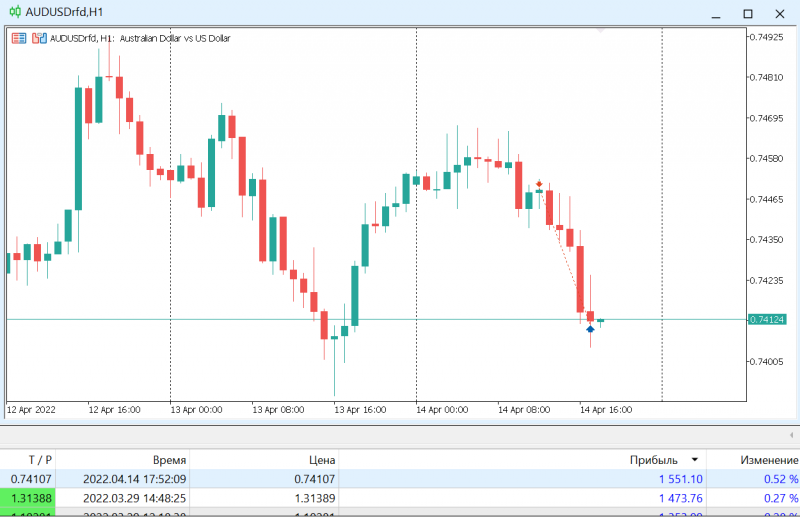Select the row with profit 1 473.76
This screenshot has width=800, height=517.
click(x=400, y=498)
